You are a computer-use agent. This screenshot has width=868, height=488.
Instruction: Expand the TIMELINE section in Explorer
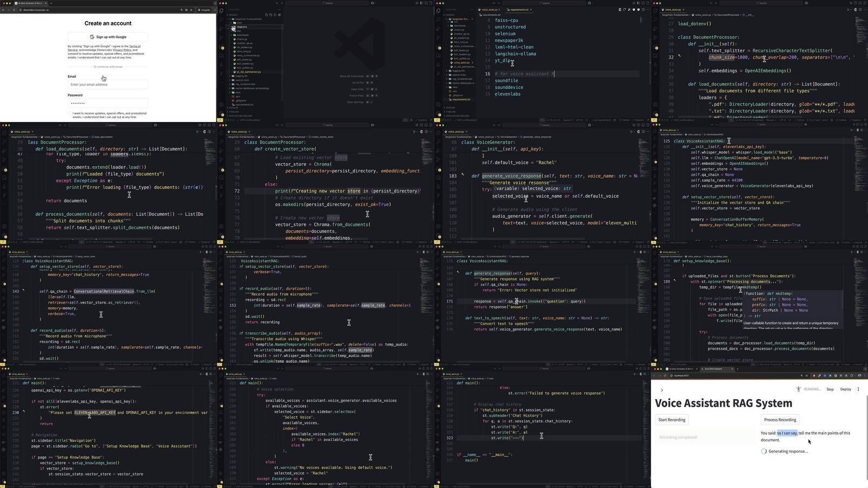[x=234, y=112]
